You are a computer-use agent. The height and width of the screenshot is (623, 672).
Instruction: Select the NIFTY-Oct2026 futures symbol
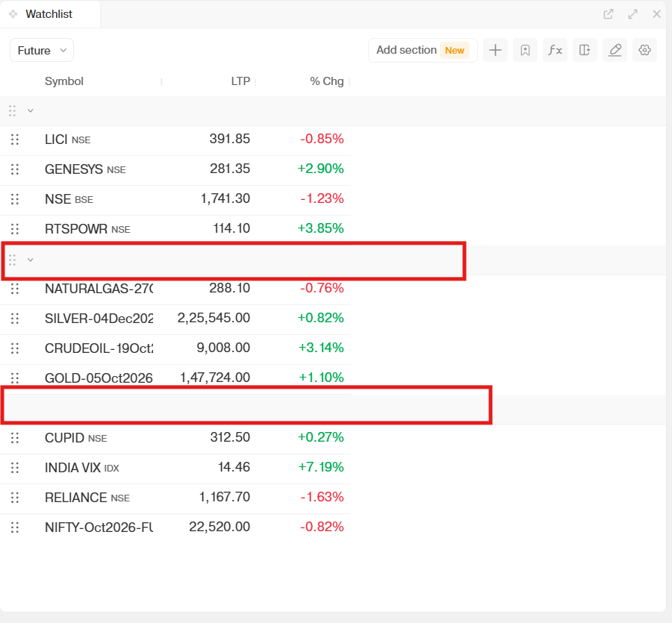click(99, 527)
